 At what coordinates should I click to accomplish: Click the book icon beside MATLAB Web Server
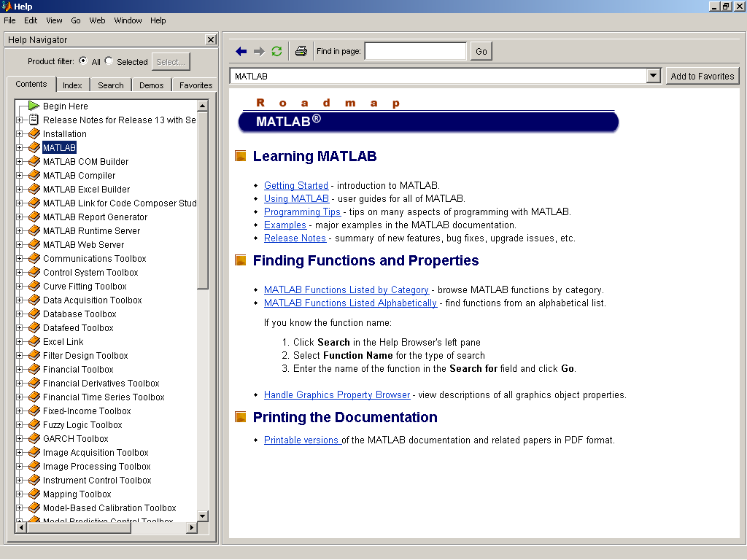(34, 244)
